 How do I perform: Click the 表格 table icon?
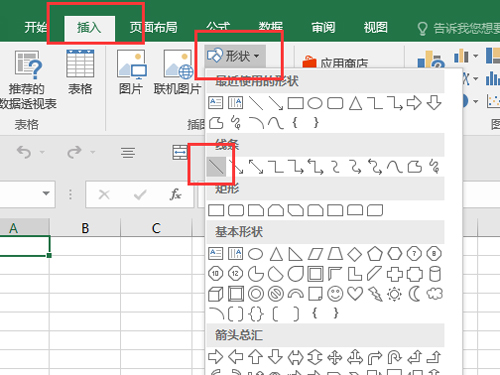[x=80, y=72]
